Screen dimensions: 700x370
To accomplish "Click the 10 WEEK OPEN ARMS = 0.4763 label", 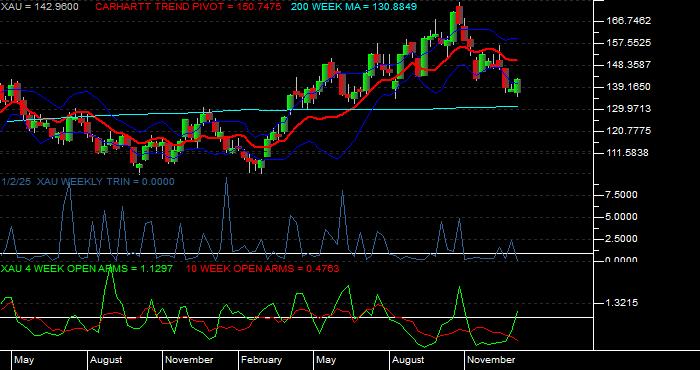I will [262, 269].
